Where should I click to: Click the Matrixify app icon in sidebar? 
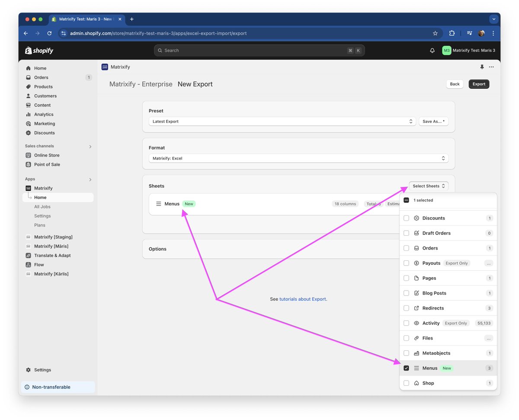click(x=29, y=188)
